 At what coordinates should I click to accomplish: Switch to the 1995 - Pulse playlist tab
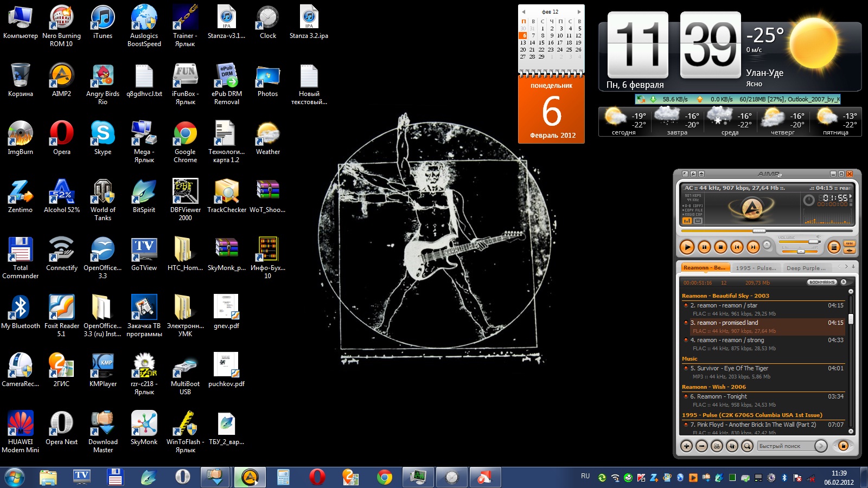pos(756,268)
